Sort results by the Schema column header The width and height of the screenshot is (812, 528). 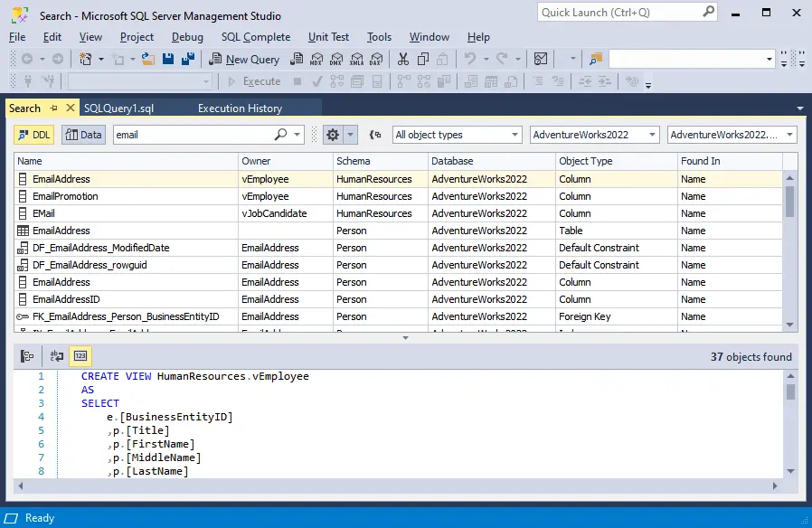[381, 161]
